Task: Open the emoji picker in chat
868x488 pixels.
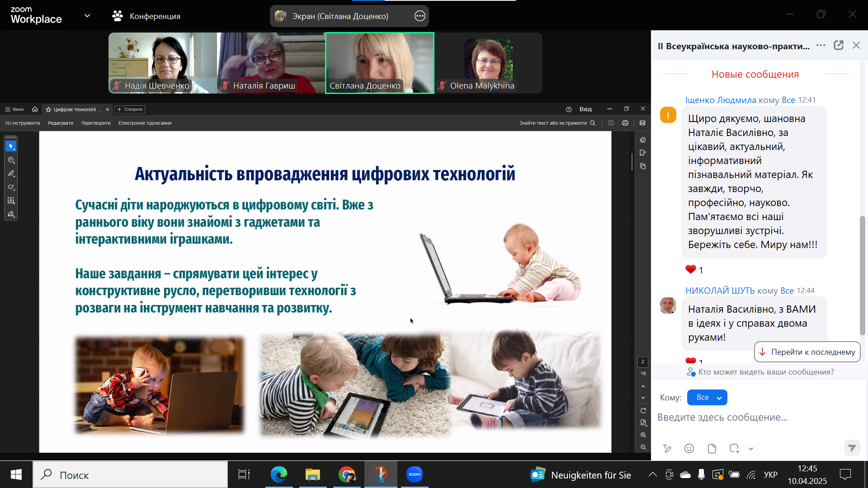Action: [689, 449]
